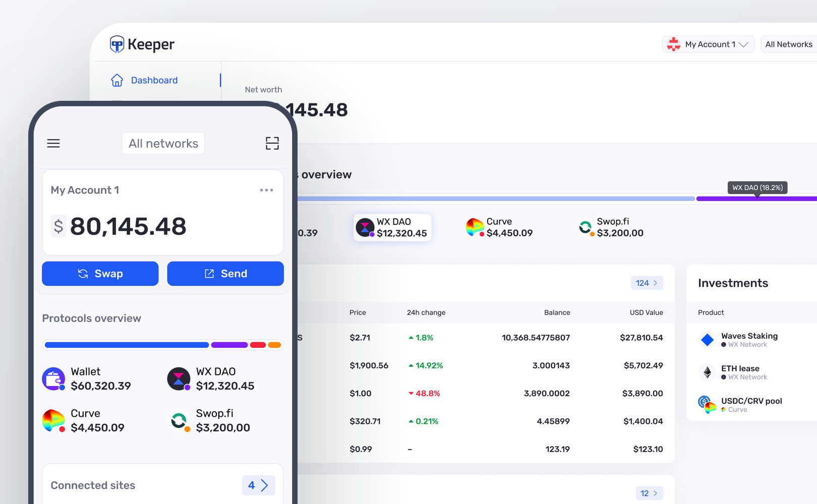817x504 pixels.
Task: Open the Waves Staking investment row
Action: pyautogui.click(x=751, y=340)
